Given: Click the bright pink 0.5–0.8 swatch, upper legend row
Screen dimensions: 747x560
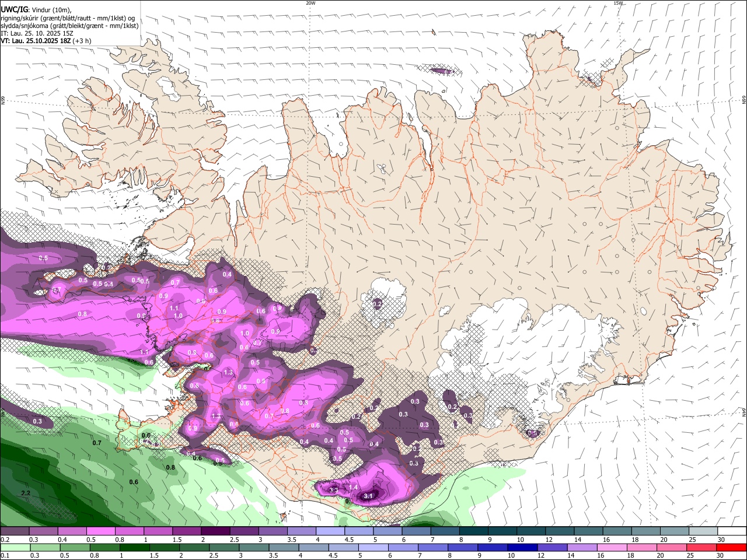Looking at the screenshot, I should (100, 531).
